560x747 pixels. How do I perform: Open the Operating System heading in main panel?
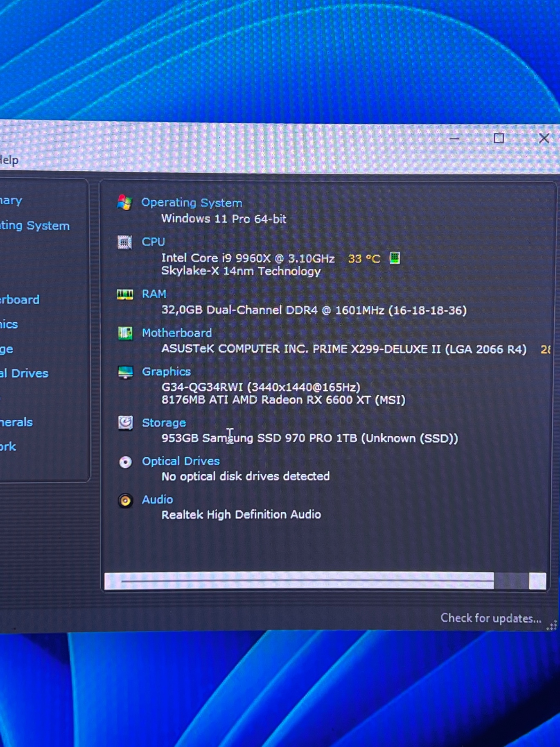[x=192, y=203]
